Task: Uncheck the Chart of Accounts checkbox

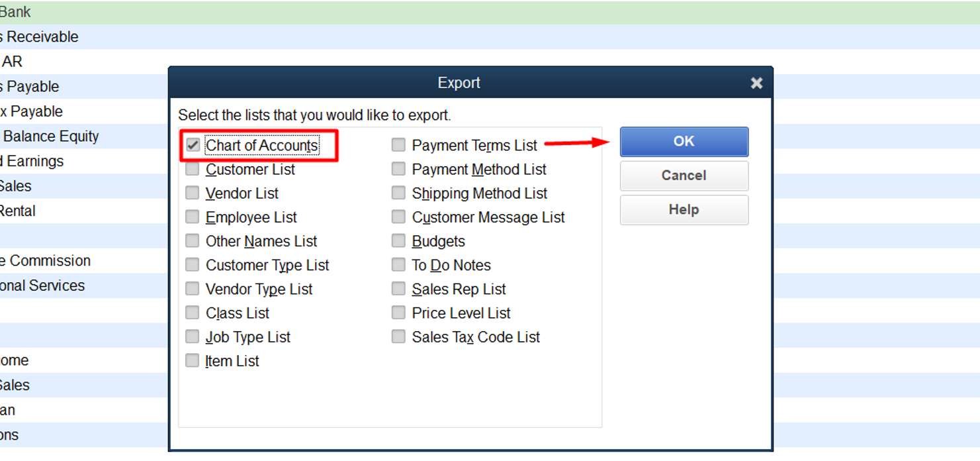Action: pyautogui.click(x=193, y=145)
